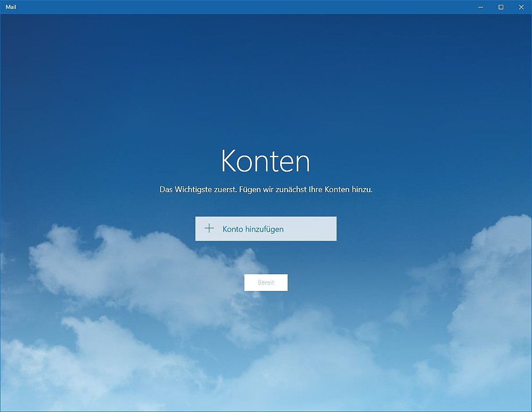Maximize the Mail window
The height and width of the screenshot is (412, 532).
pos(501,7)
